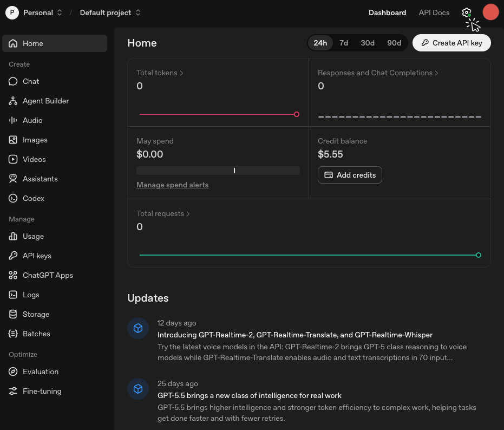Expand Total tokens details chevron
This screenshot has width=504, height=430.
click(x=181, y=73)
